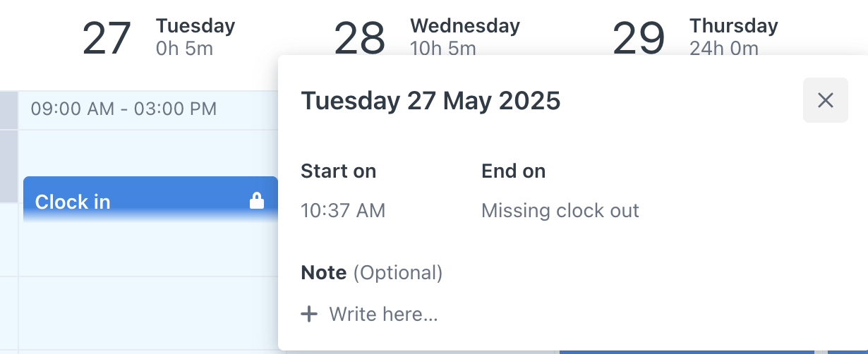Click the Note (Optional) label
The image size is (868, 354).
click(x=372, y=272)
